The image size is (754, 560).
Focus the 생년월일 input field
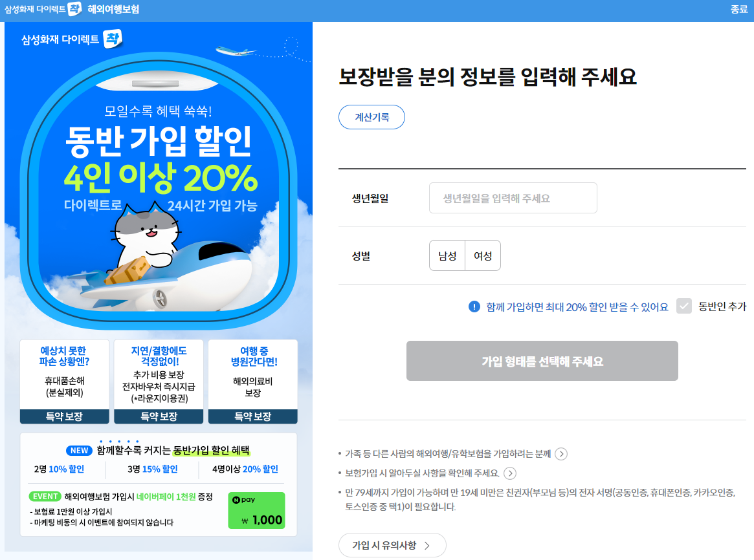(513, 198)
